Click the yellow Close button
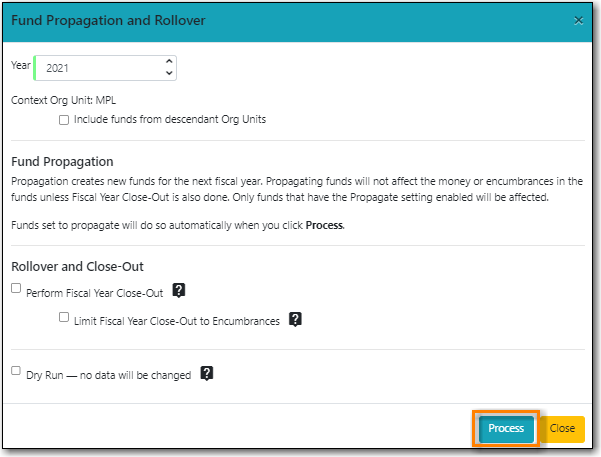The width and height of the screenshot is (601, 457). [562, 428]
